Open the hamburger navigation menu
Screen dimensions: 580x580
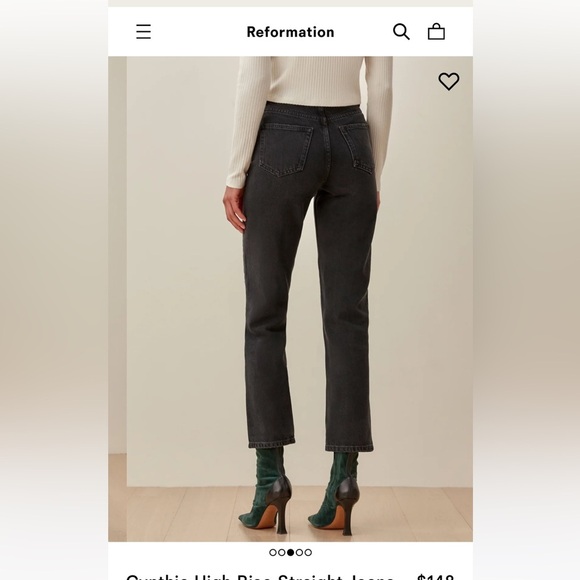(144, 32)
